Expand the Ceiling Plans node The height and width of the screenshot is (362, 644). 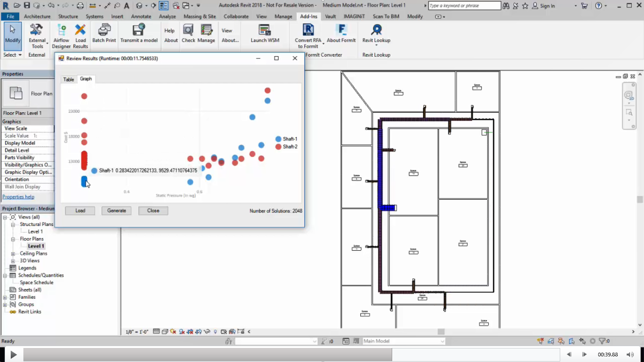pyautogui.click(x=13, y=253)
